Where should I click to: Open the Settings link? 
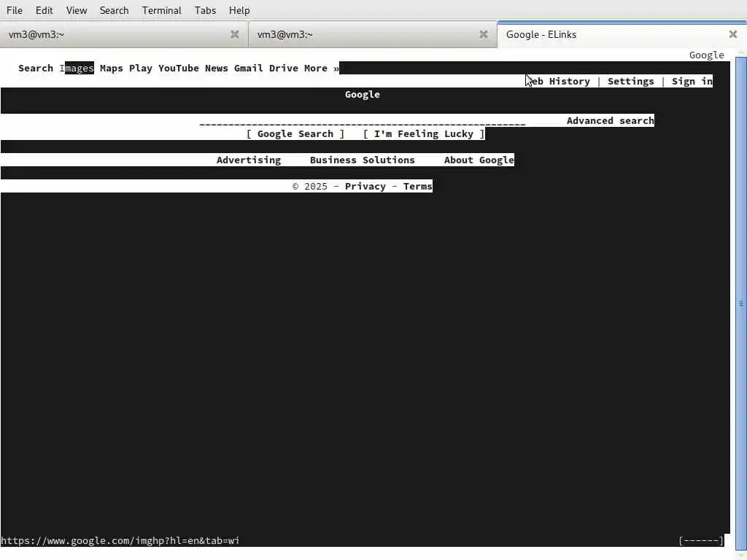[x=631, y=82]
